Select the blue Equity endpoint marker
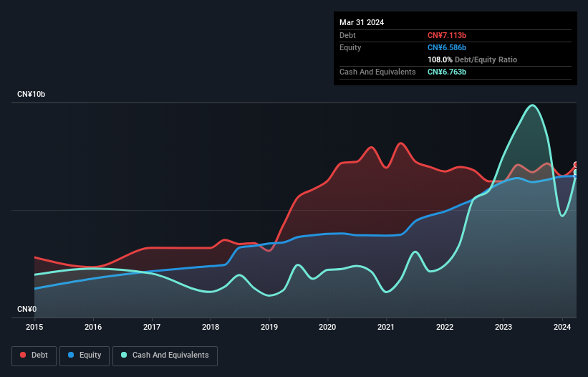Image resolution: width=588 pixels, height=377 pixels. [x=577, y=176]
